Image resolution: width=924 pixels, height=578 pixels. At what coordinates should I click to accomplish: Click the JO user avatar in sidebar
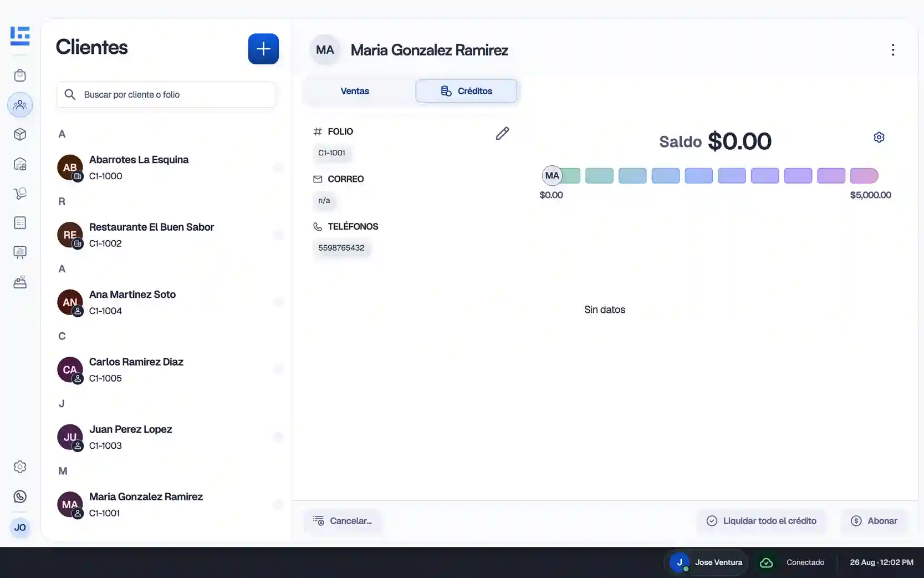[20, 528]
